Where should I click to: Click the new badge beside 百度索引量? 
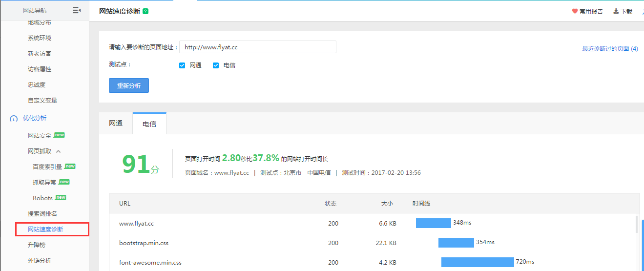(70, 167)
